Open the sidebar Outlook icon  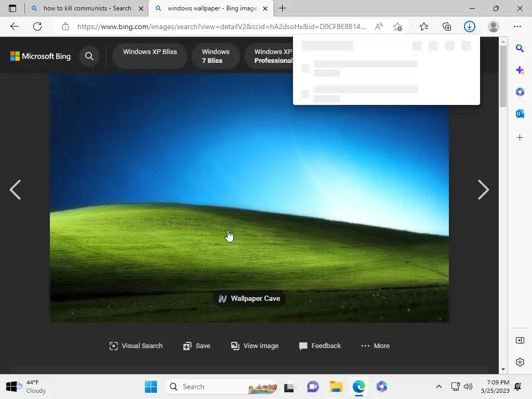[520, 114]
